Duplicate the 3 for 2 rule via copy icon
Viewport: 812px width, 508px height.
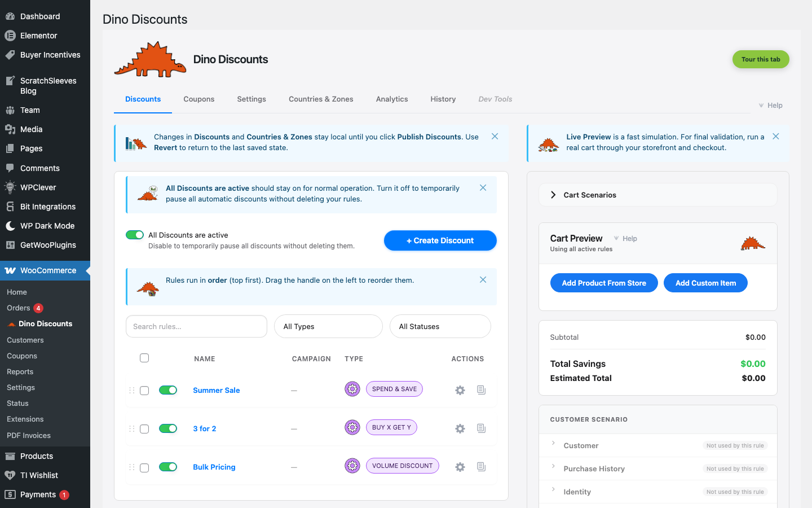481,428
